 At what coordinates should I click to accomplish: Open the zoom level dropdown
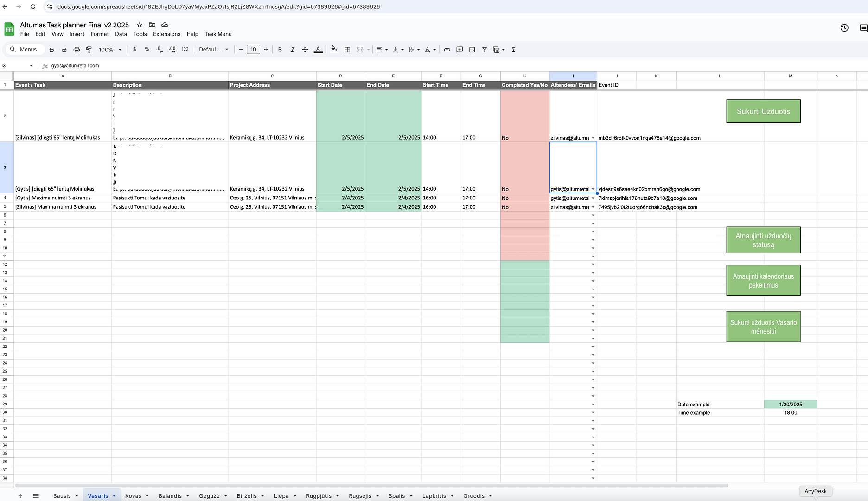(110, 50)
